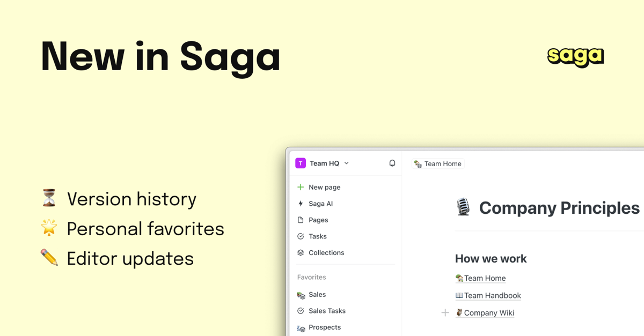The image size is (644, 336).
Task: Open the notifications bell
Action: 392,163
